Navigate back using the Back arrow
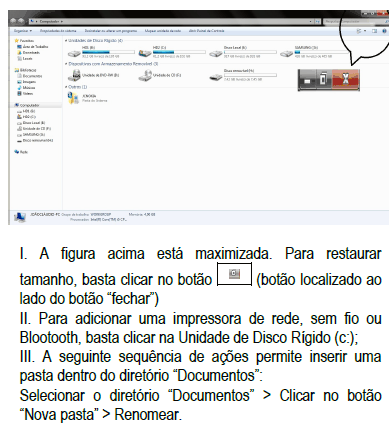The height and width of the screenshot is (431, 389). (x=13, y=21)
